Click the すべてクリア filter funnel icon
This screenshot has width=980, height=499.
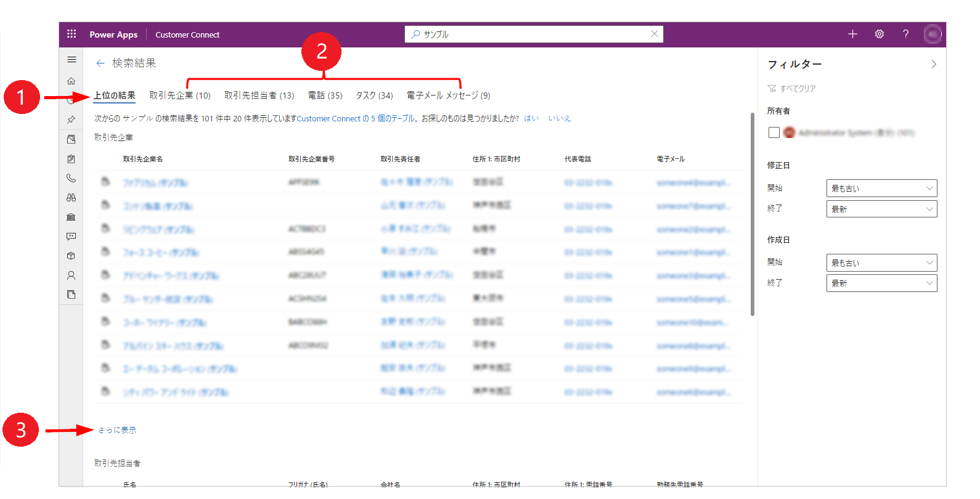tap(772, 89)
